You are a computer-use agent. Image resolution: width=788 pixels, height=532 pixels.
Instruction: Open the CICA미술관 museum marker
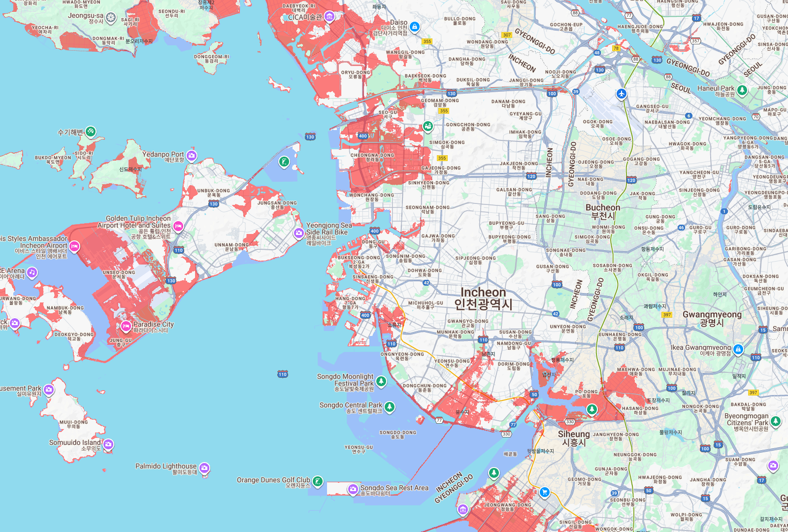329,17
